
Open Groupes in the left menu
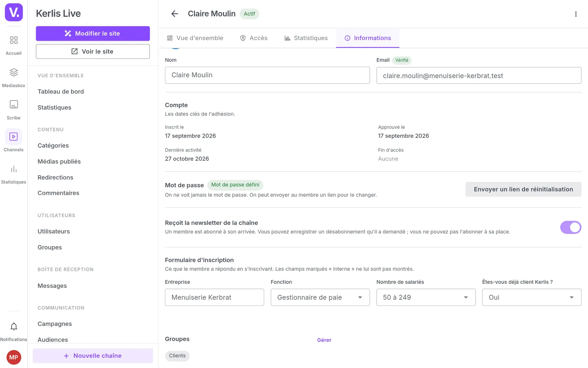point(50,247)
